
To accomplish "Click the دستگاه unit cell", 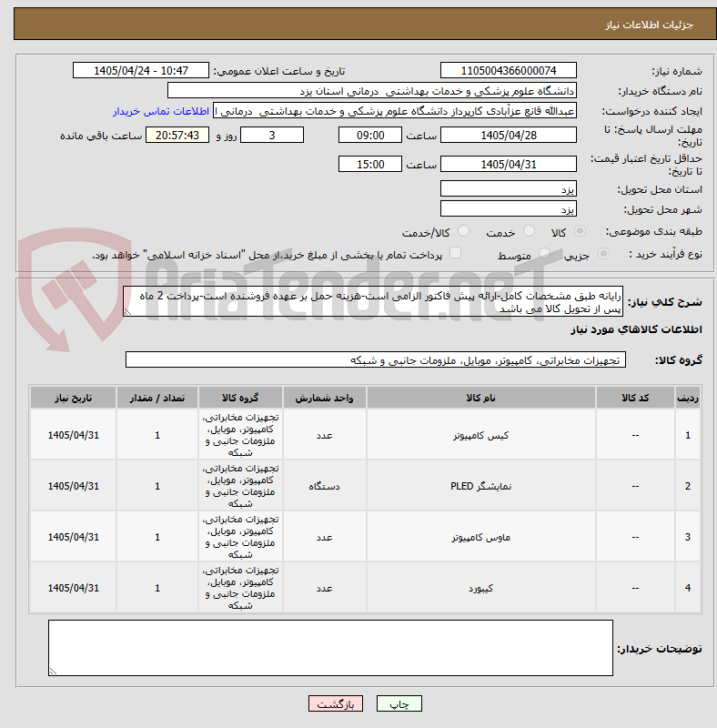I will coord(324,486).
